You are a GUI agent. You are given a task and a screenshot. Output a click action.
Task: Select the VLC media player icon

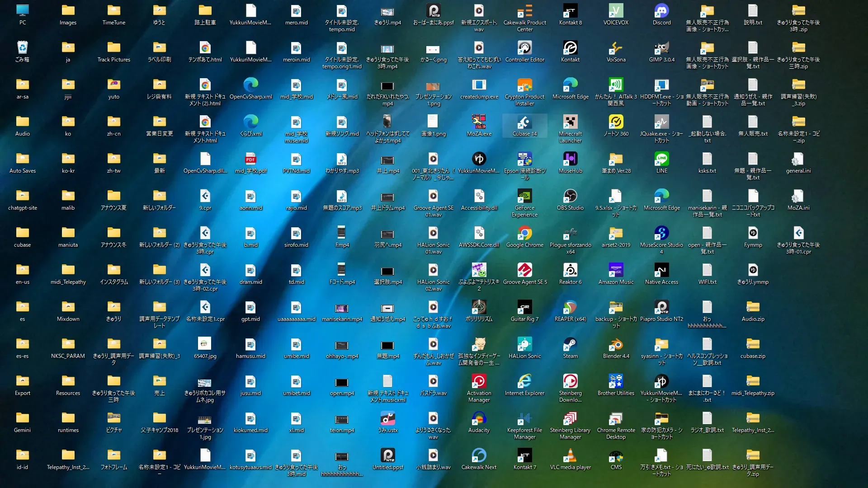click(x=570, y=456)
